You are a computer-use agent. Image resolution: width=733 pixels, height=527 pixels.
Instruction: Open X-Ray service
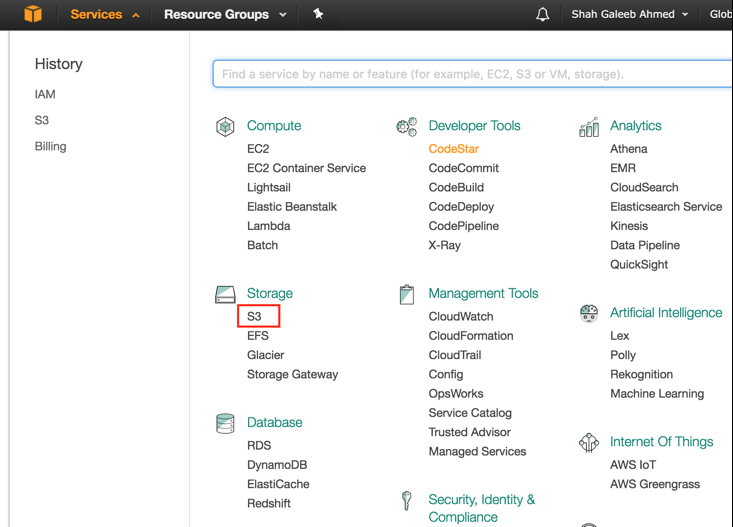coord(445,245)
